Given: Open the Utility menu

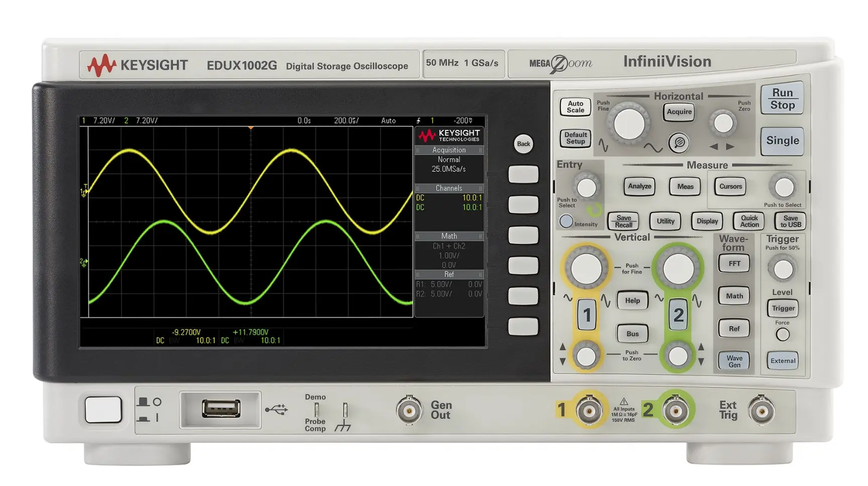Looking at the screenshot, I should click(666, 221).
